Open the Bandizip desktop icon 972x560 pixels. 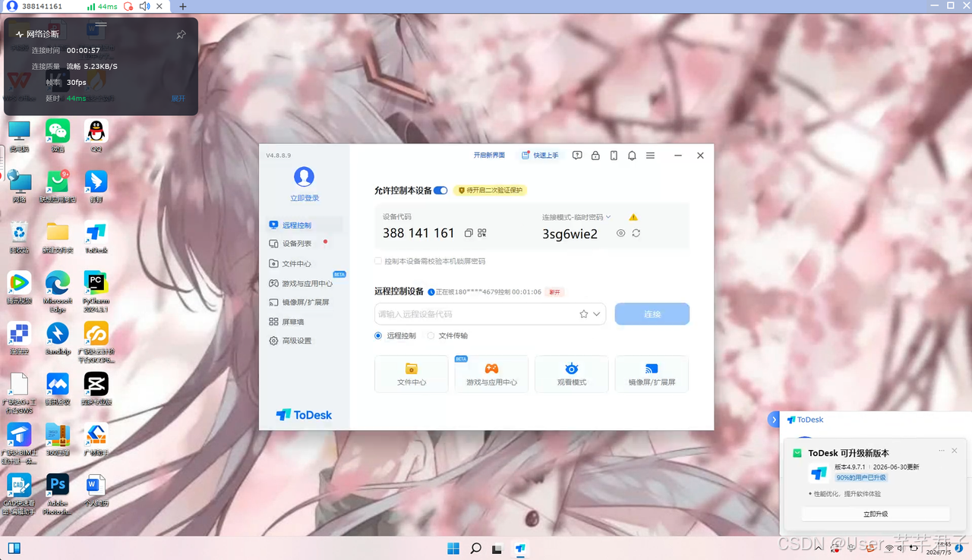click(x=58, y=338)
